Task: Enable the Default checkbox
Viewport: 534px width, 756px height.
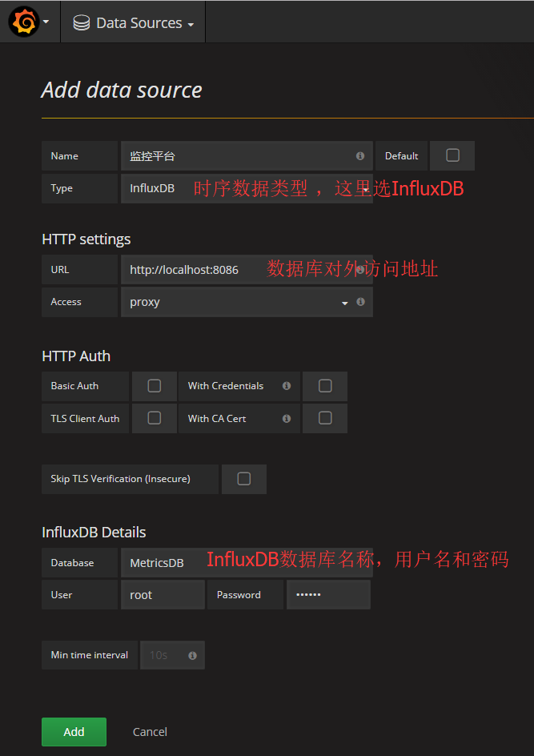Action: (x=452, y=155)
